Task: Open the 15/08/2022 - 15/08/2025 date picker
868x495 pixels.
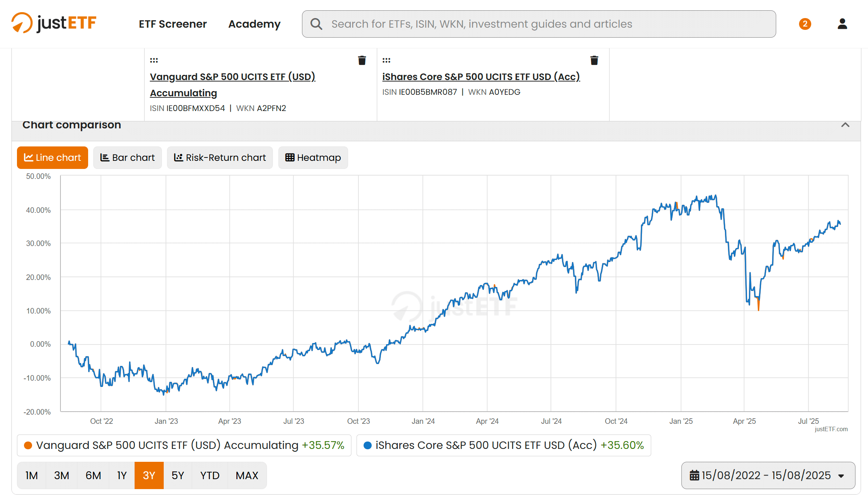Action: click(768, 475)
